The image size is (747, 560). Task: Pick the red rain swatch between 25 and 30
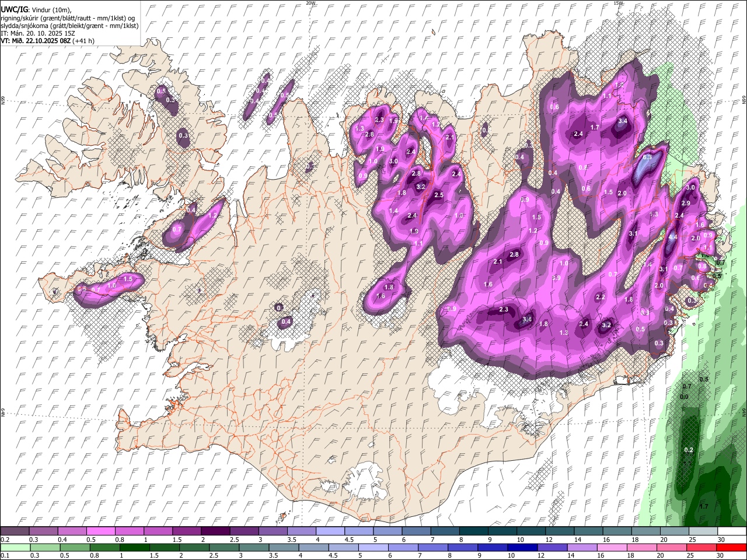pyautogui.click(x=702, y=547)
